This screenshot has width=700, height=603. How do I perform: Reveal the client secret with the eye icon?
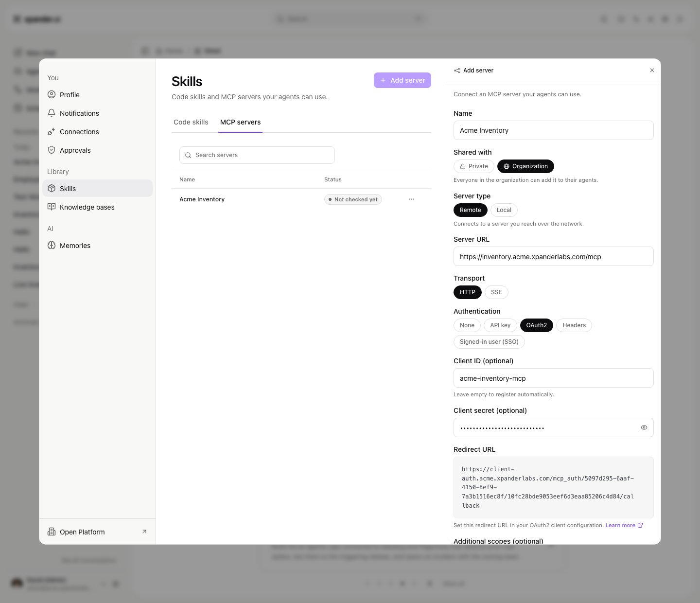pos(644,428)
